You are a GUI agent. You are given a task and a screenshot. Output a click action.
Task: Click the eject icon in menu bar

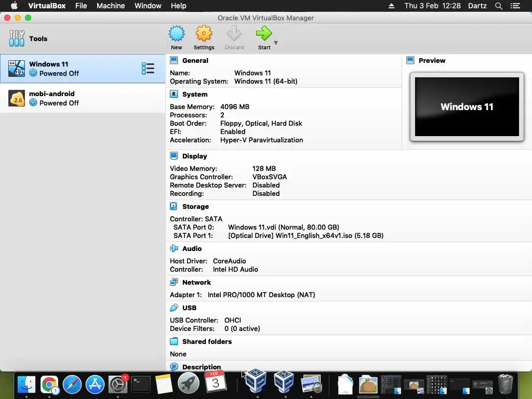(391, 6)
